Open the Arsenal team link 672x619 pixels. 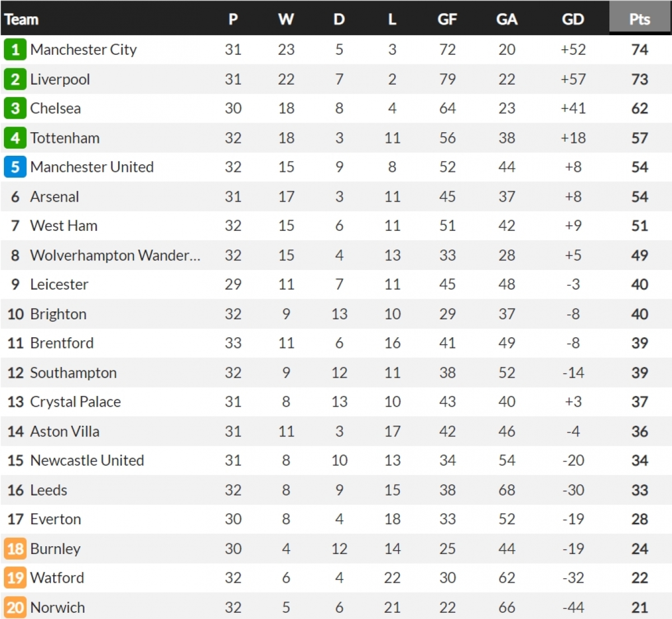click(x=54, y=197)
